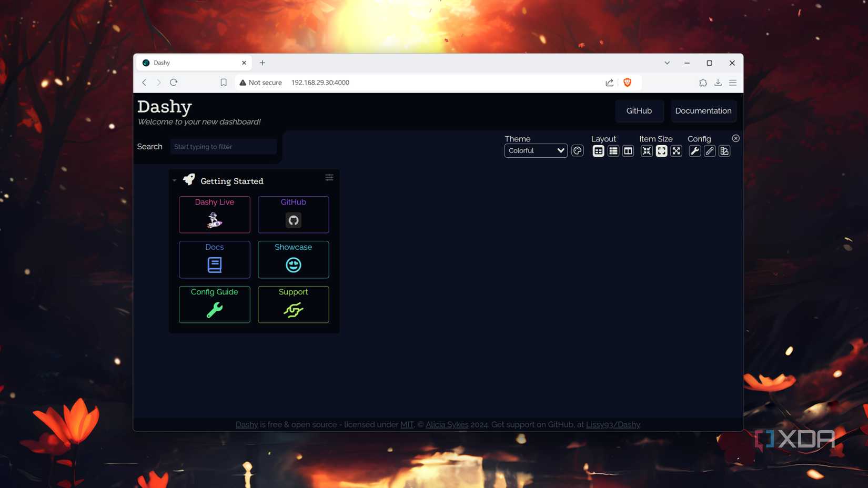Open browser hamburger menu

tap(733, 83)
